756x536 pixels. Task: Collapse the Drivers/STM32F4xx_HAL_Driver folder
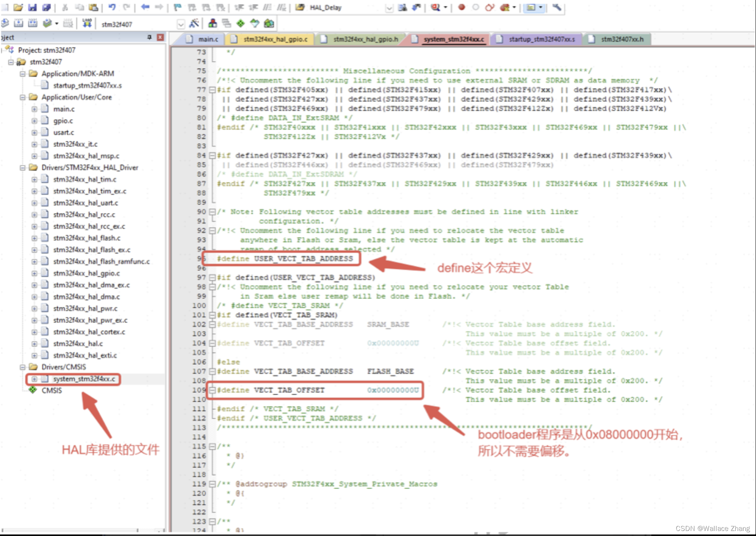pyautogui.click(x=22, y=168)
